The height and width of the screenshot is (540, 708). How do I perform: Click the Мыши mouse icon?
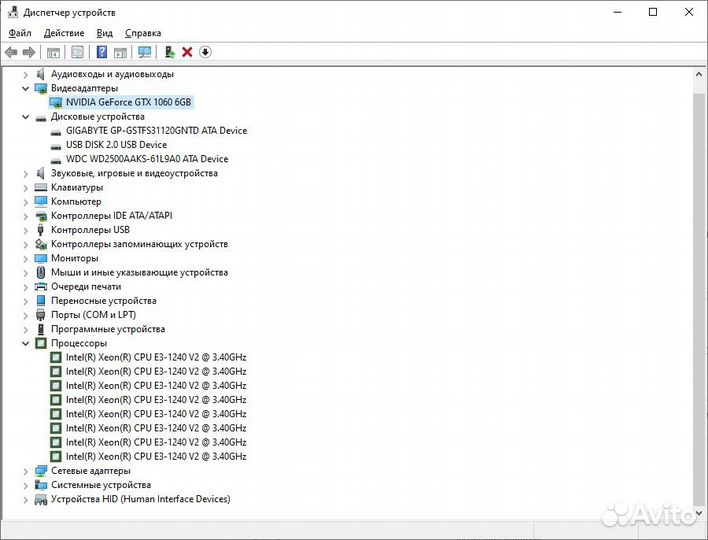point(41,272)
